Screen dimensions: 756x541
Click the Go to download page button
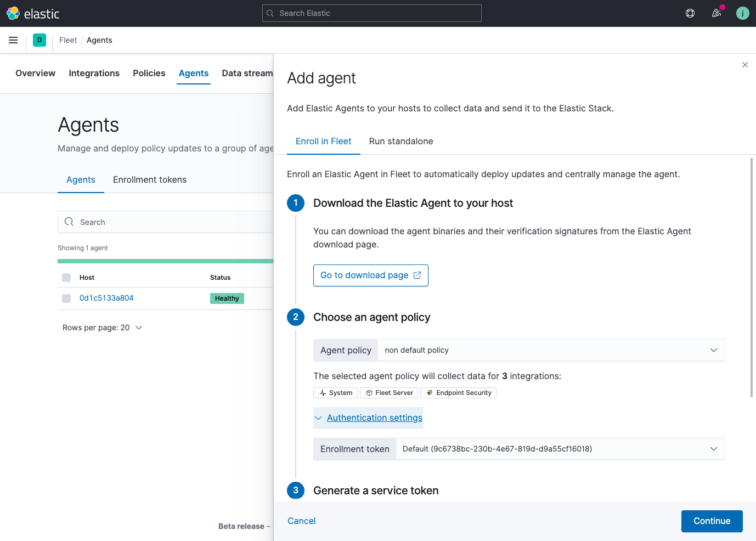tap(370, 275)
